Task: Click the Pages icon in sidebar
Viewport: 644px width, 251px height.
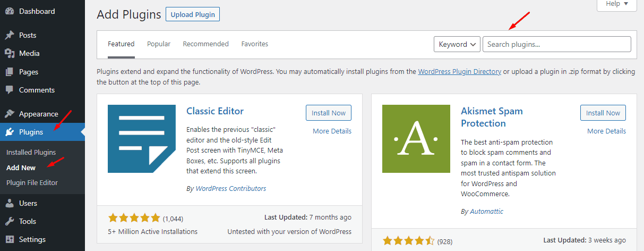Action: point(10,72)
